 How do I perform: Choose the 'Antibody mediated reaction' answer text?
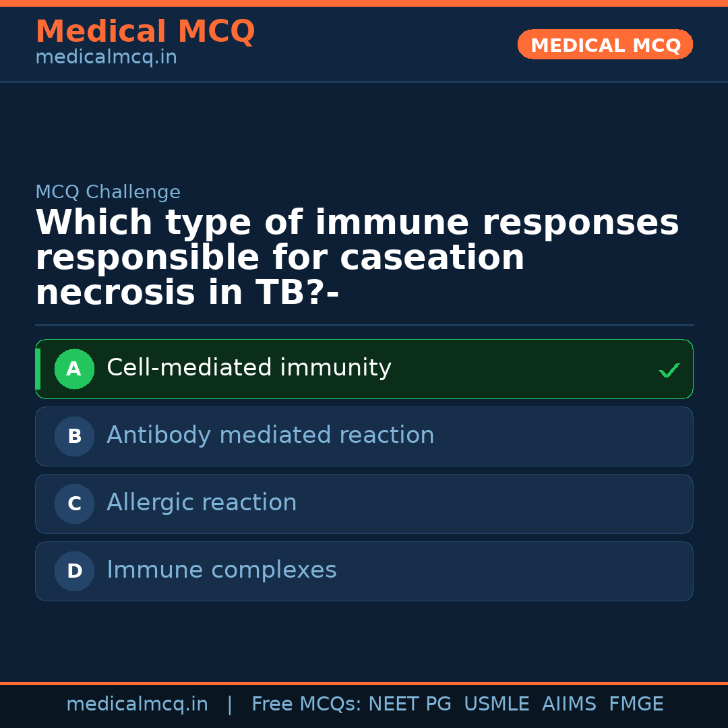click(270, 435)
